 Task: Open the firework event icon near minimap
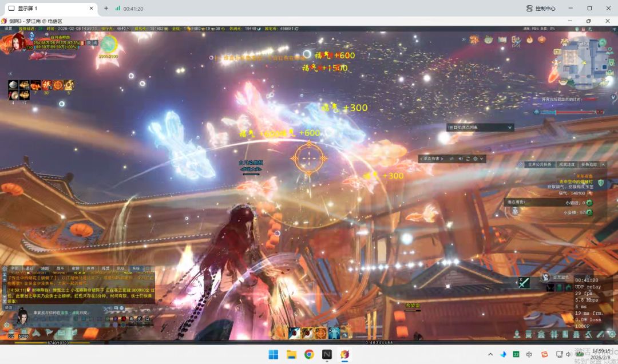tap(474, 39)
